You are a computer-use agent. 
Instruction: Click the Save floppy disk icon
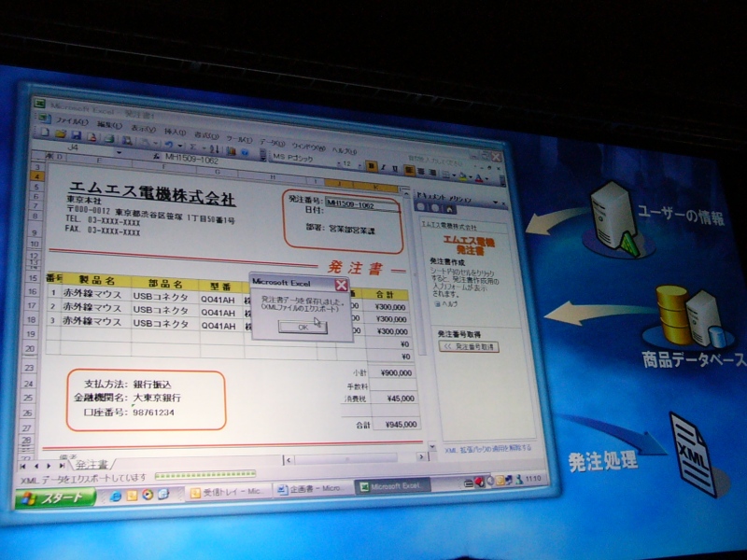coord(76,135)
